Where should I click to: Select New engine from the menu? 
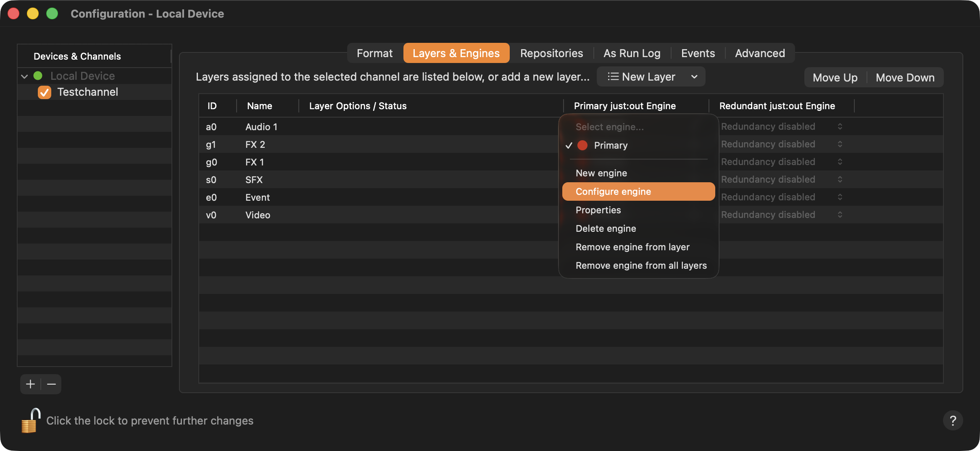(639, 173)
